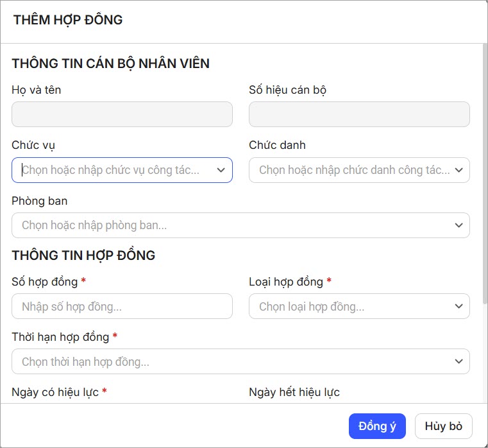Open the 'Chọn hoặc nhập chức danh công tác' combo box

click(353, 170)
